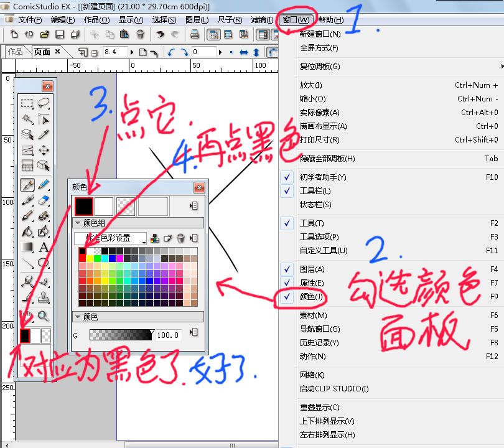The height and width of the screenshot is (448, 504).
Task: Select the marker tool
Action: (x=27, y=200)
